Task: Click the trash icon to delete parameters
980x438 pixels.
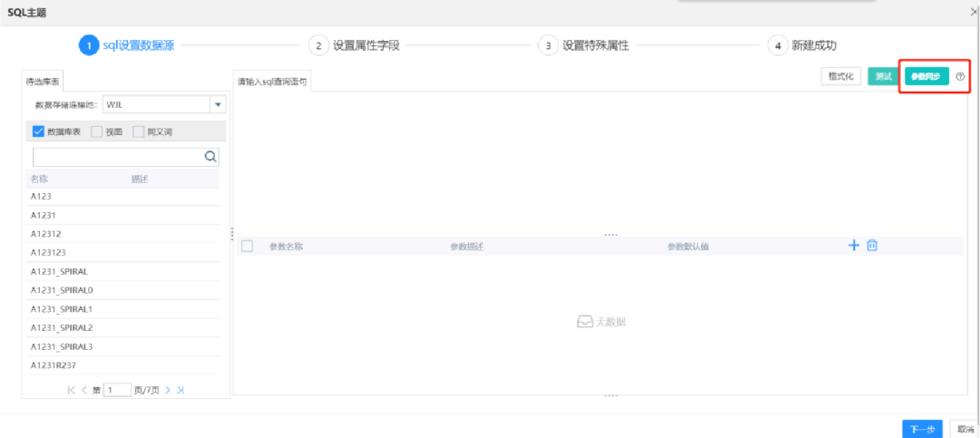Action: (872, 246)
